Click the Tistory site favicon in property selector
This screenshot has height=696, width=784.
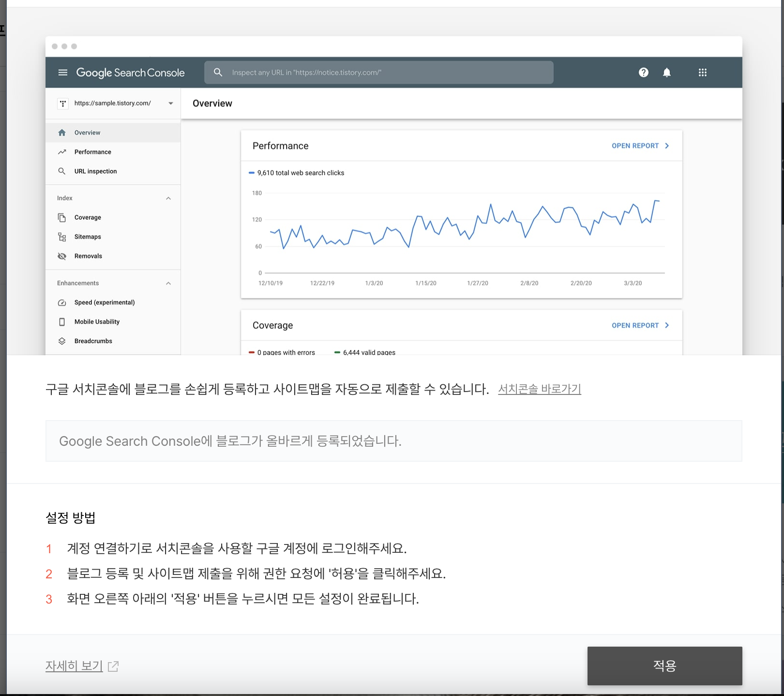tap(63, 104)
